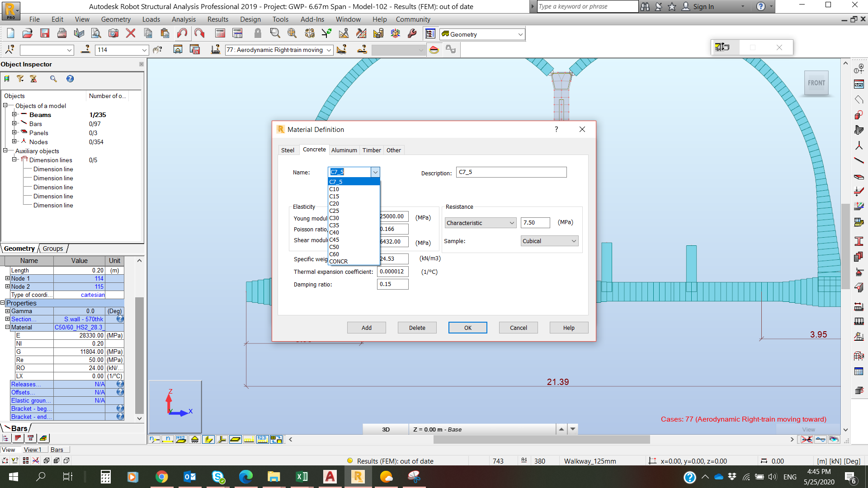Click the Screen capture camera icon
Screen dimensions: 868x488
[x=113, y=33]
